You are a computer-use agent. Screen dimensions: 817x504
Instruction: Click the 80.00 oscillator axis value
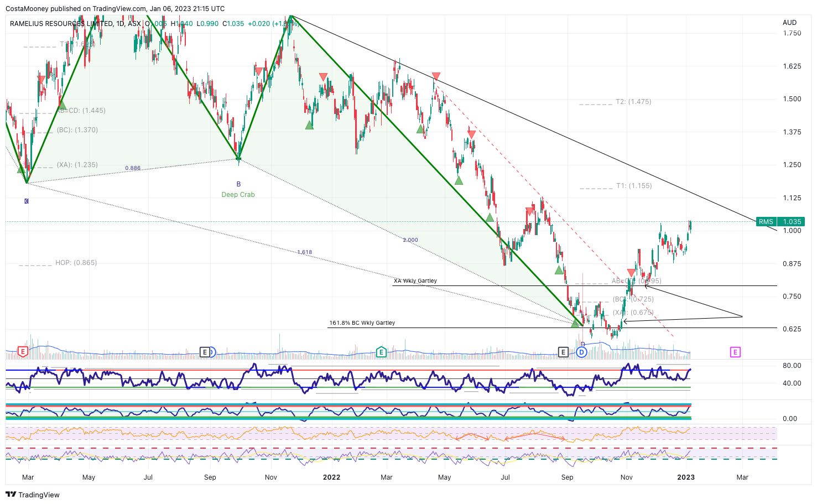[792, 366]
